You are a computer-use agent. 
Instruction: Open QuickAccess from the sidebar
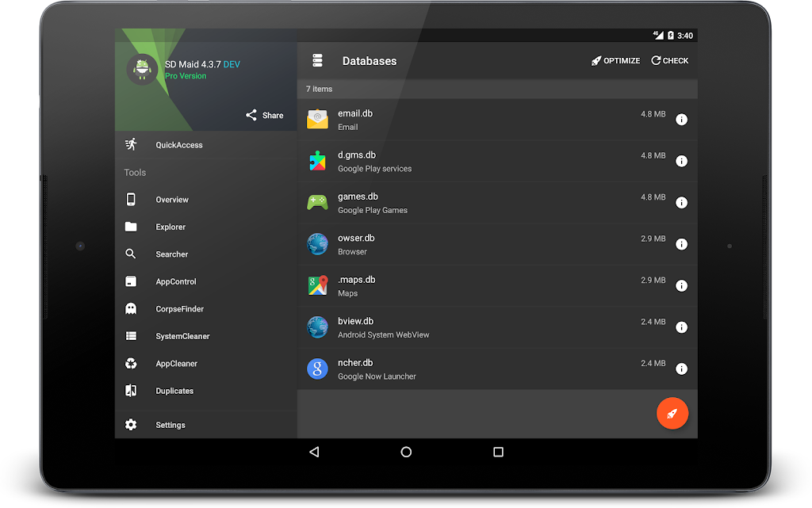pos(179,145)
